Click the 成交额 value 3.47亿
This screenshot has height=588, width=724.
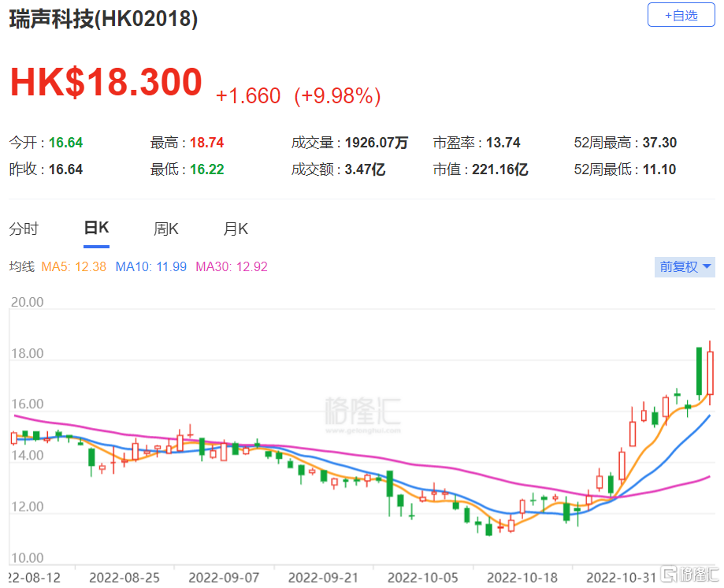click(x=366, y=169)
